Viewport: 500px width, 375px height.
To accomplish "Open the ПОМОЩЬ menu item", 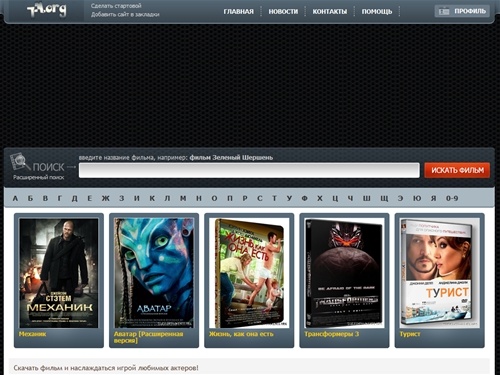I will pyautogui.click(x=377, y=12).
